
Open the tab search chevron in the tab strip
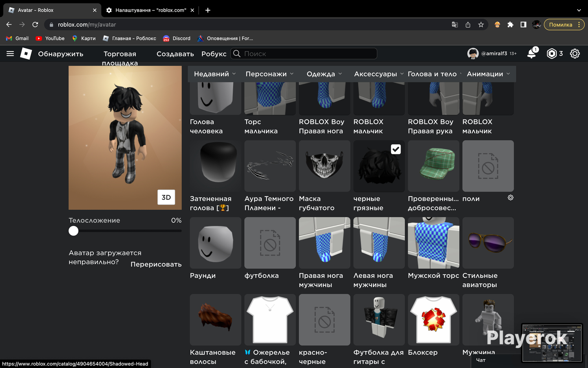pos(579,10)
